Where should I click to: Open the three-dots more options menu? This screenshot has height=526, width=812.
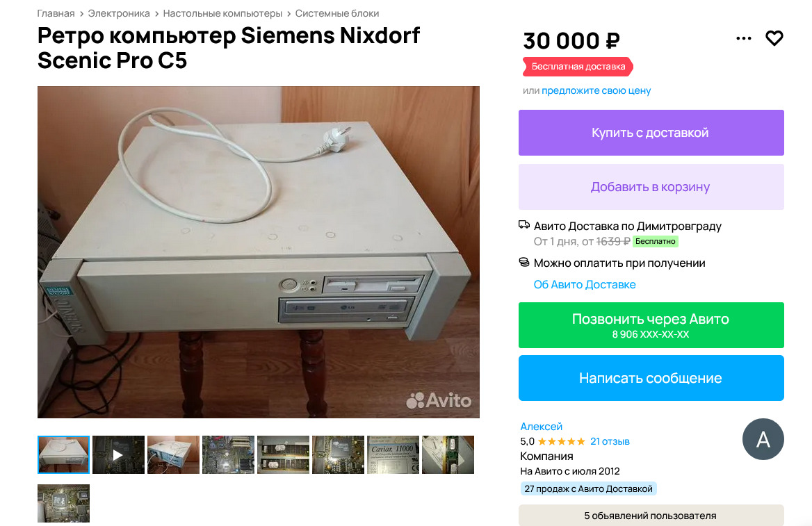[744, 38]
